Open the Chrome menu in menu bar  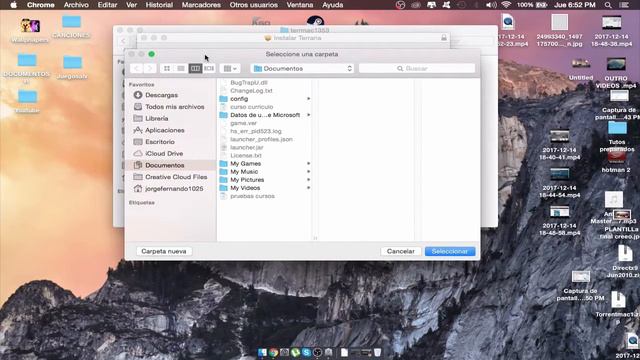click(40, 5)
